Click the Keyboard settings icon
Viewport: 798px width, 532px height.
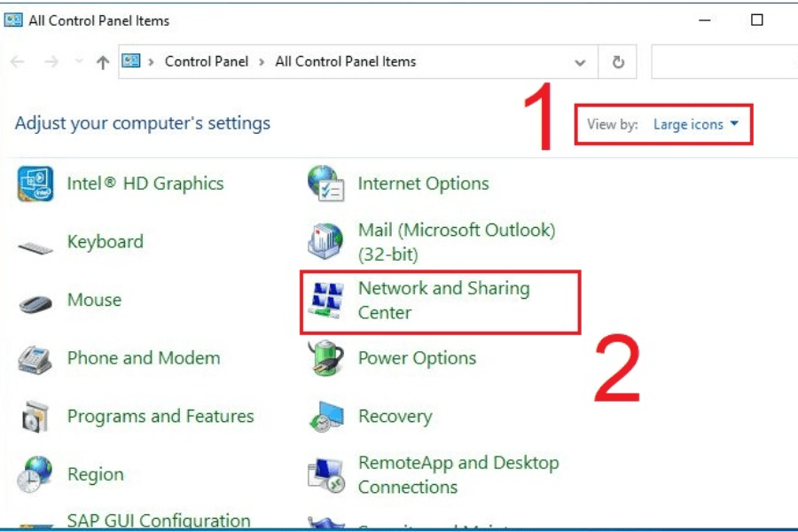tap(35, 246)
